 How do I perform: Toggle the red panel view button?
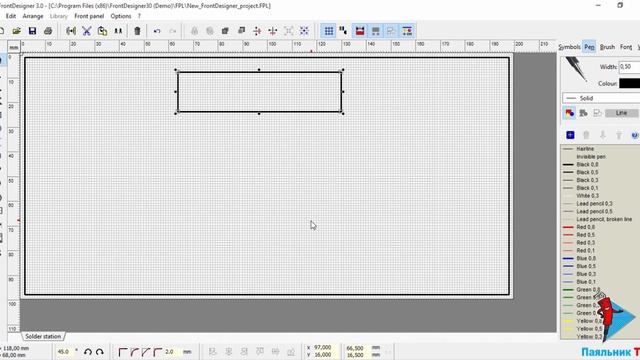click(x=360, y=31)
